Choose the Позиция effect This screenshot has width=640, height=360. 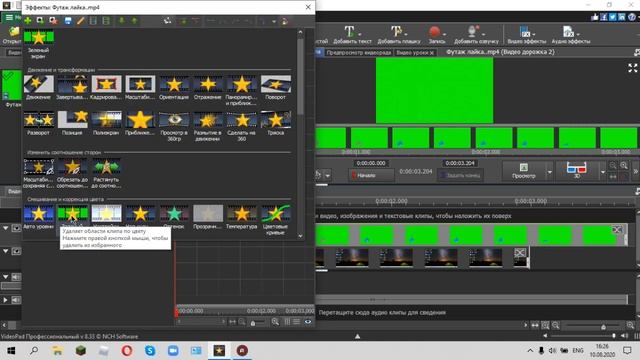(72, 123)
